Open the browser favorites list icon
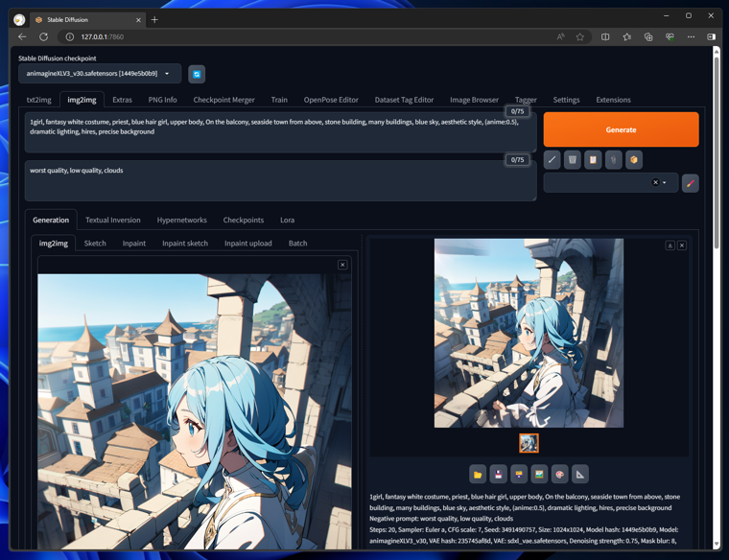This screenshot has width=729, height=560. 626,36
